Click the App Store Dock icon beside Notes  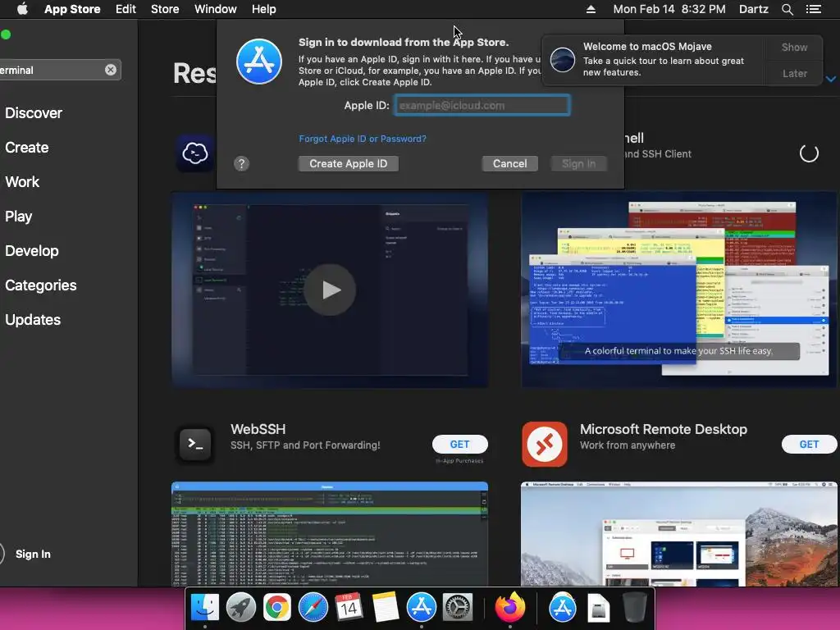coord(421,608)
